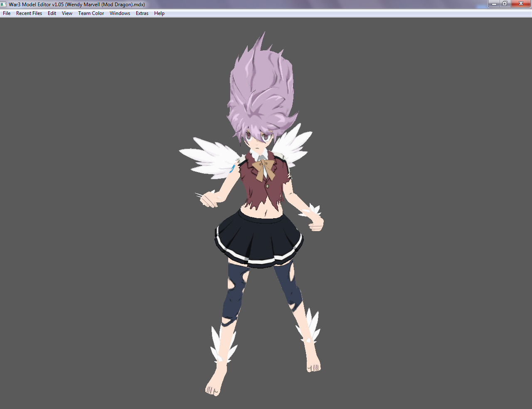Restore down the War3 Model Editor window
This screenshot has height=409, width=532.
coord(505,4)
